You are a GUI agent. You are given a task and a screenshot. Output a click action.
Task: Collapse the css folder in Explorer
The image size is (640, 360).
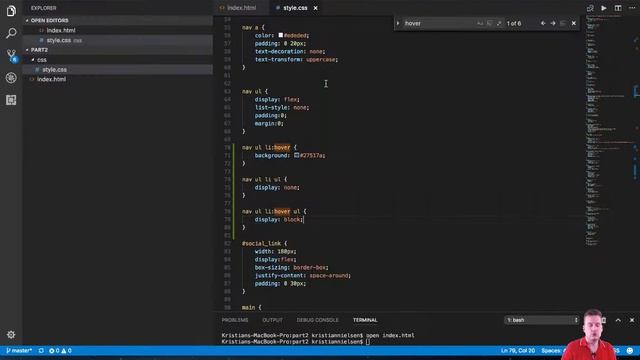42,60
